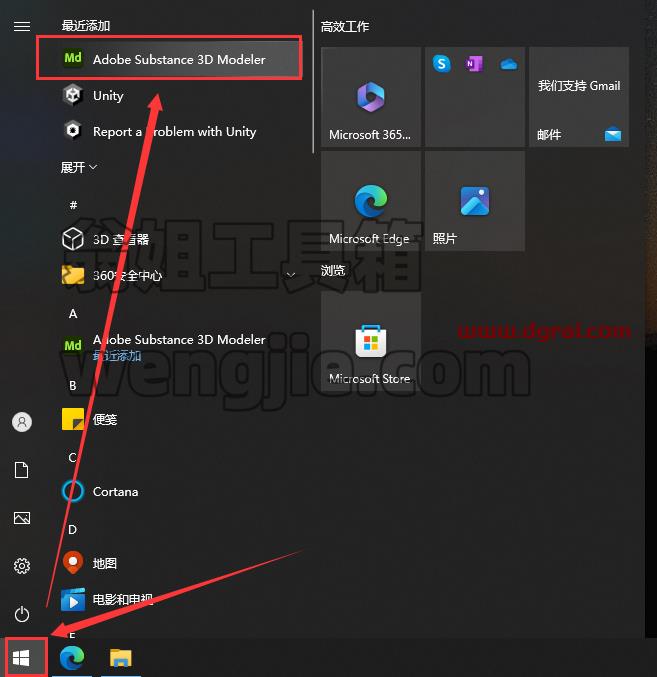The height and width of the screenshot is (677, 657).
Task: Click the Skype icon in tile folder
Action: pyautogui.click(x=441, y=64)
